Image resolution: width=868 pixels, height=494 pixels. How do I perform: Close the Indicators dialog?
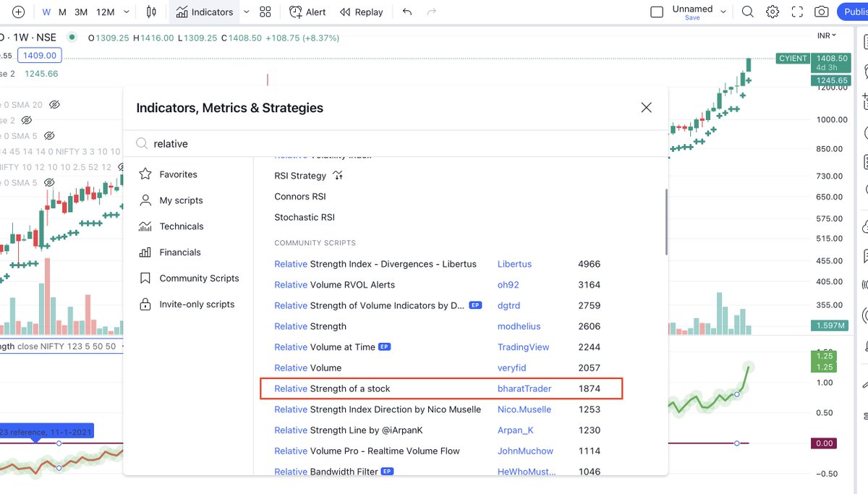click(x=647, y=108)
